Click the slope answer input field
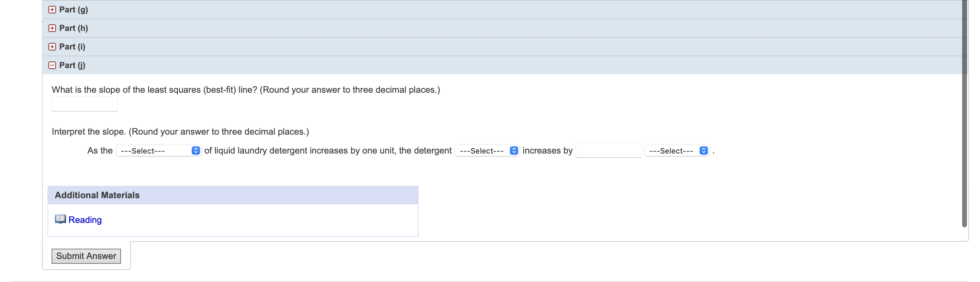The height and width of the screenshot is (282, 980). pos(85,104)
